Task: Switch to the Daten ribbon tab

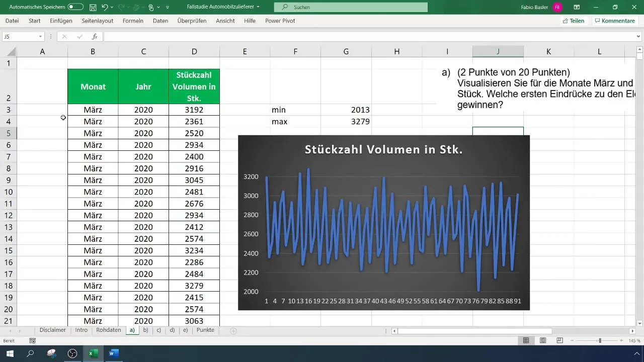Action: pyautogui.click(x=160, y=21)
